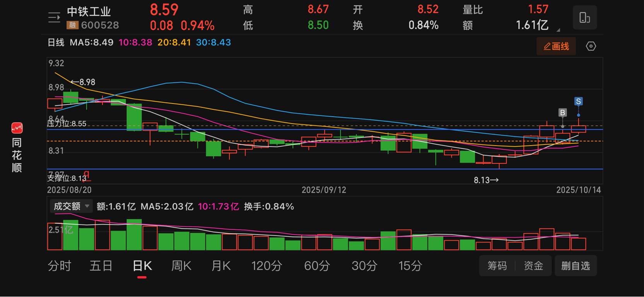Click the latest candlestick on the chart
This screenshot has width=644, height=297.
579,129
